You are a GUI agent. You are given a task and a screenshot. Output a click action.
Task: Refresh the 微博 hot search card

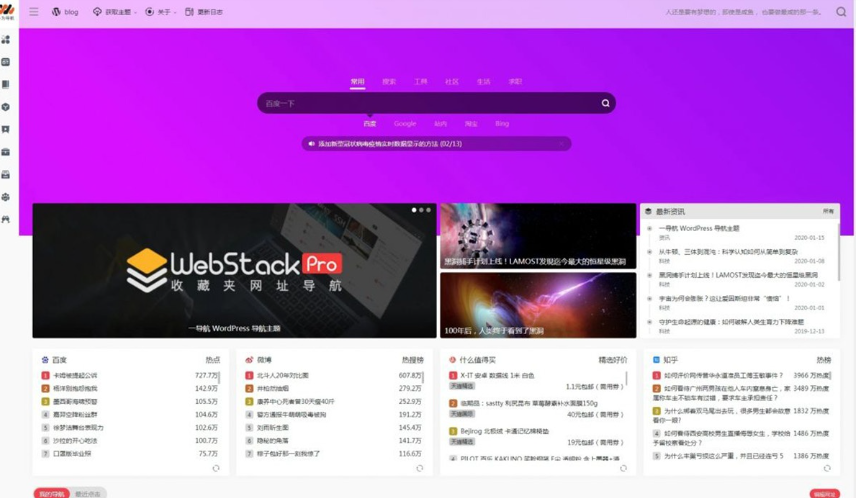420,468
